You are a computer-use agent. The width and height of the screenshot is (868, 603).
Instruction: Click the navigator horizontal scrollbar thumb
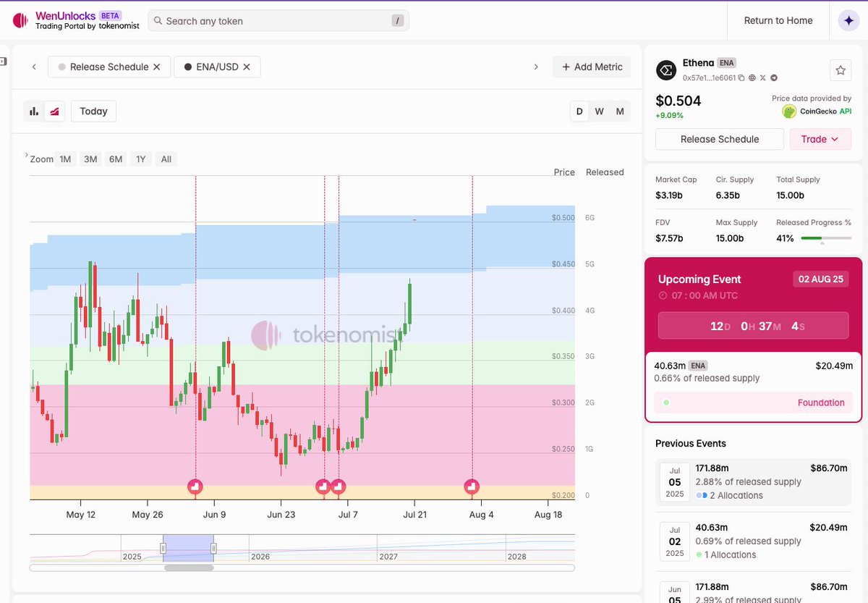pos(189,568)
